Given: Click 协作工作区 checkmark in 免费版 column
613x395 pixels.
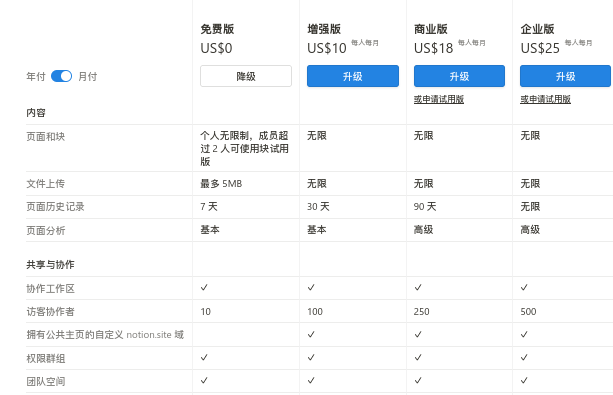Looking at the screenshot, I should tap(204, 287).
